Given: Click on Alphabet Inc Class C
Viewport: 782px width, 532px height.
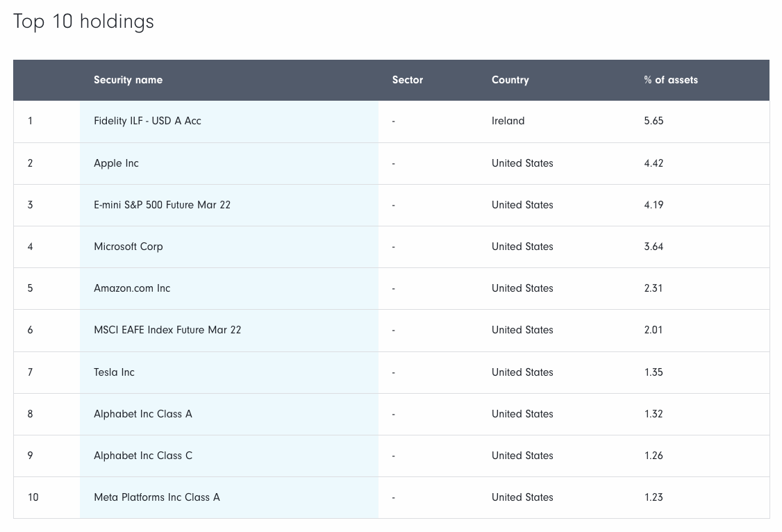Looking at the screenshot, I should (142, 456).
